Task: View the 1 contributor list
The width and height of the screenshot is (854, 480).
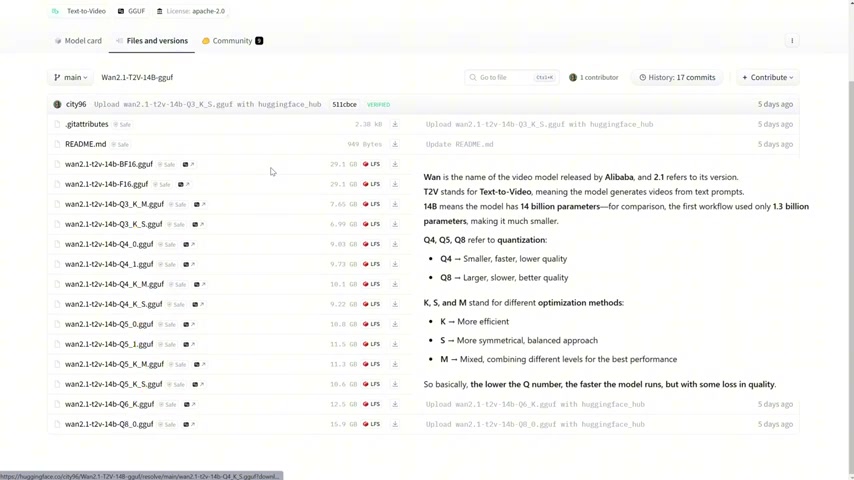Action: tap(594, 77)
